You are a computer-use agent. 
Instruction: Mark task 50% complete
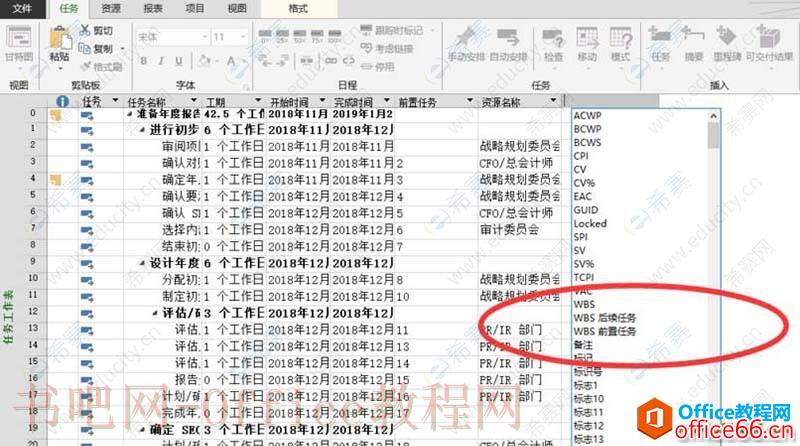[x=299, y=35]
